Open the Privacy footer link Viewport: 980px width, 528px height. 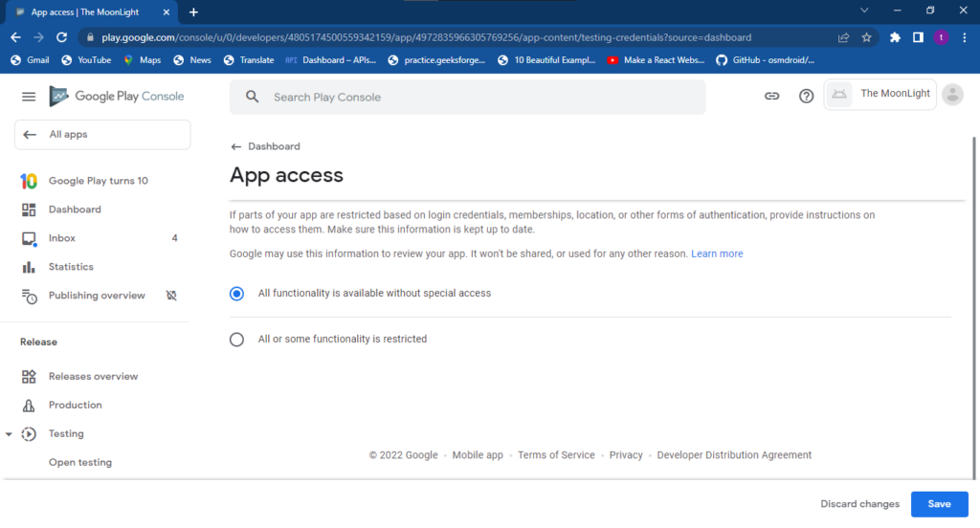626,455
